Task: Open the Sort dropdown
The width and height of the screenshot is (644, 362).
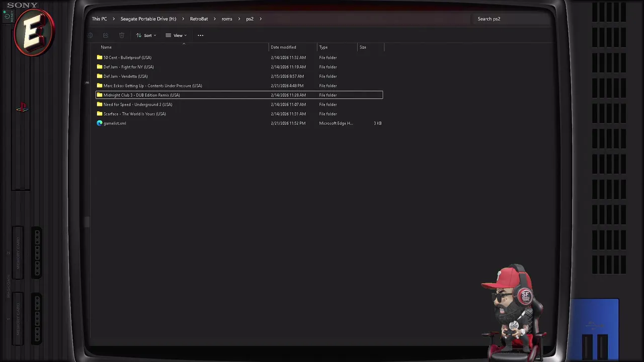Action: tap(146, 35)
